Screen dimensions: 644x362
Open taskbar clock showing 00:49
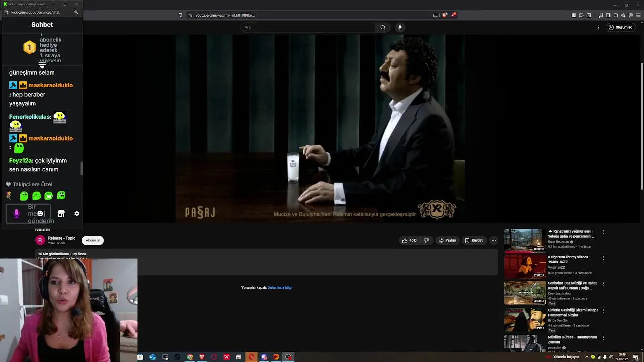[622, 357]
